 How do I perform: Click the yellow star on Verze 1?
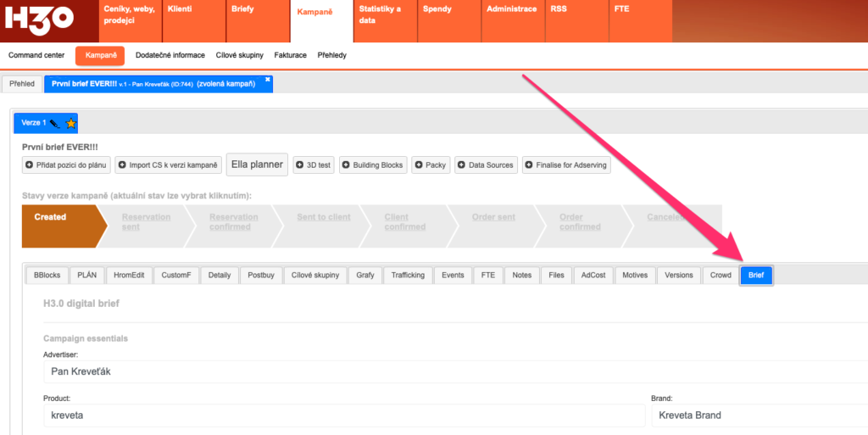[x=70, y=124]
